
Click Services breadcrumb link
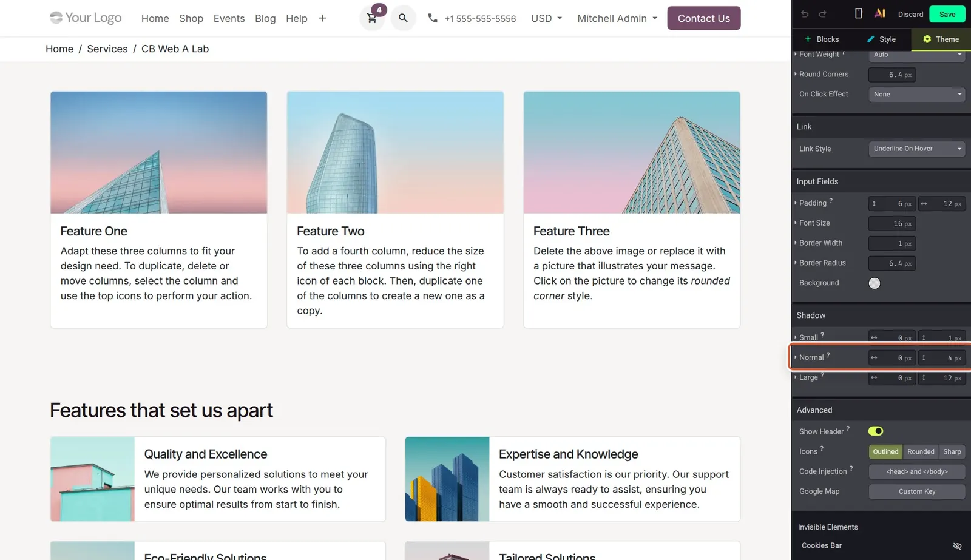[107, 49]
